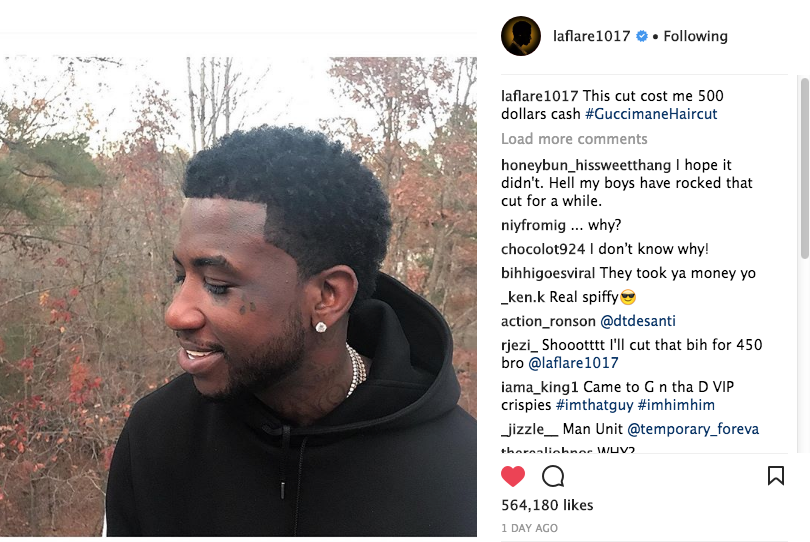Click the comments scrollbar thumb
The image size is (810, 542).
point(804,168)
